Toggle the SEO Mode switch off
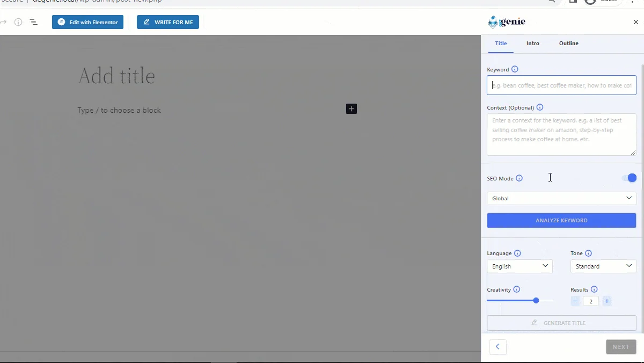The width and height of the screenshot is (644, 363). (630, 178)
